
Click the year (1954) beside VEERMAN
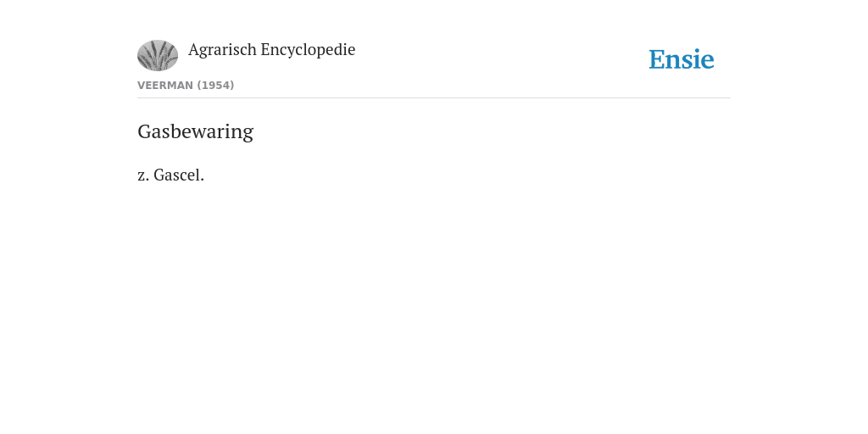[215, 86]
